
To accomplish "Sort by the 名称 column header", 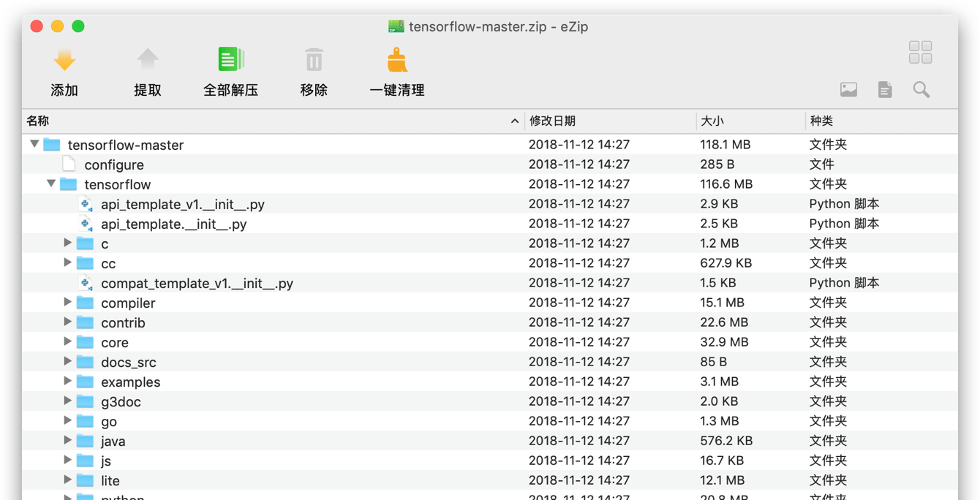I will (x=273, y=121).
